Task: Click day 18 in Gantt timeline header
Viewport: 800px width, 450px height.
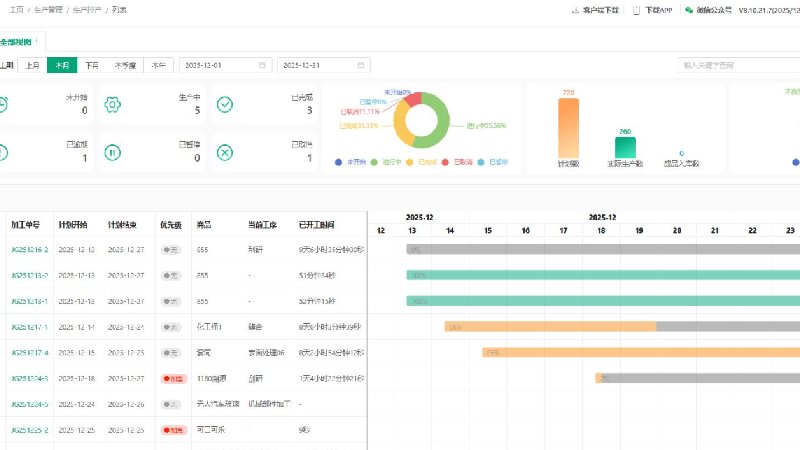Action: click(601, 231)
